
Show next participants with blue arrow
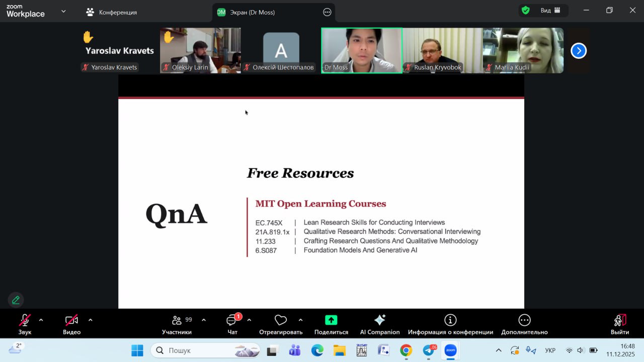point(579,51)
